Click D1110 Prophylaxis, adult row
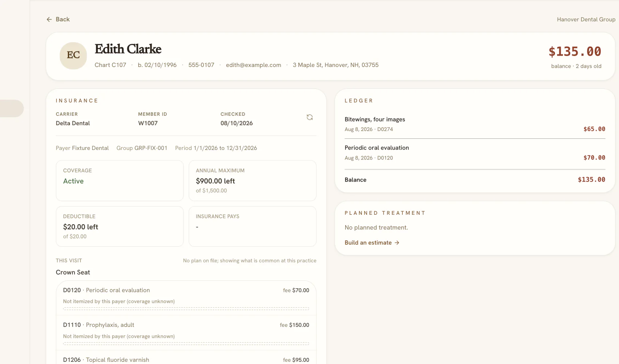 tap(186, 333)
